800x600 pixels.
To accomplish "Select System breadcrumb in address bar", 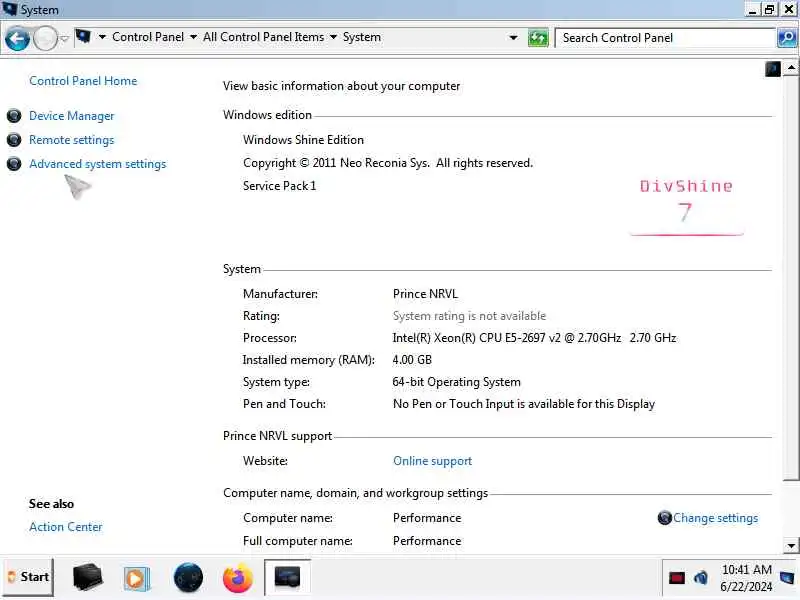I will (x=362, y=37).
